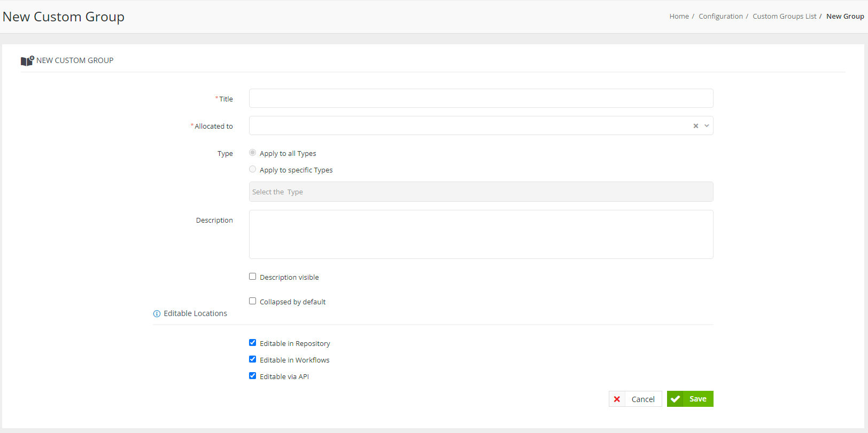Screen dimensions: 868x433
Task: Open Configuration breadcrumb link
Action: click(720, 17)
